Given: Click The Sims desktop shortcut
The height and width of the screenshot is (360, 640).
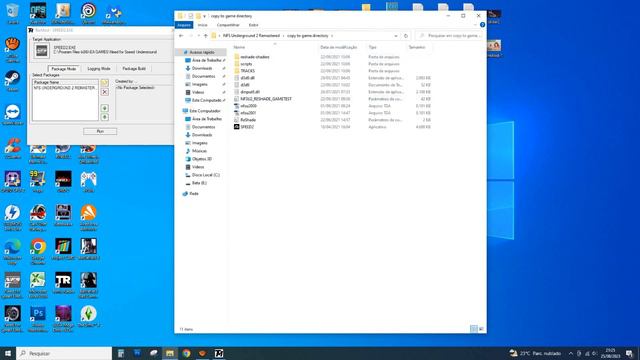Looking at the screenshot, I should click(89, 317).
